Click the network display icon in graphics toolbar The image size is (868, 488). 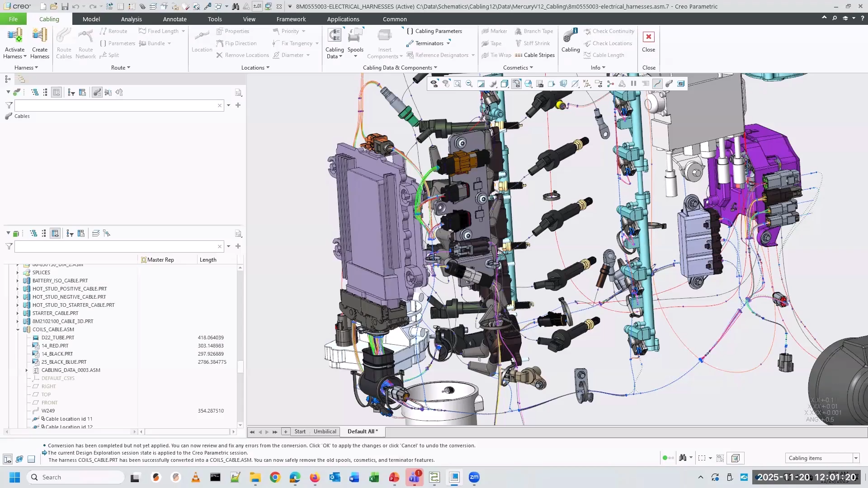tap(610, 84)
